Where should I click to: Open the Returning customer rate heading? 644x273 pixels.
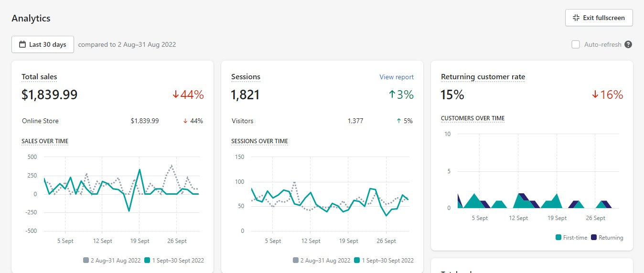coord(483,77)
